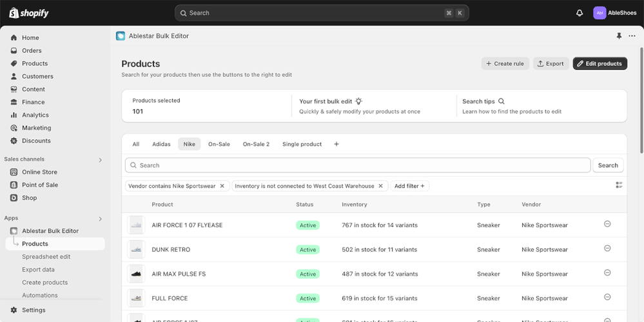Click the DUNK RETRO thumbnail

coord(136,249)
